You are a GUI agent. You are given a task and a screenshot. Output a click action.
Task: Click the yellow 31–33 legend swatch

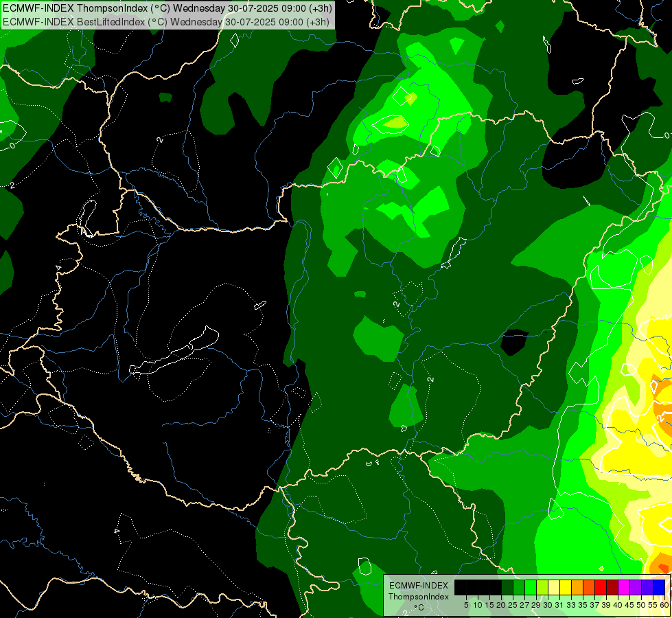(566, 587)
